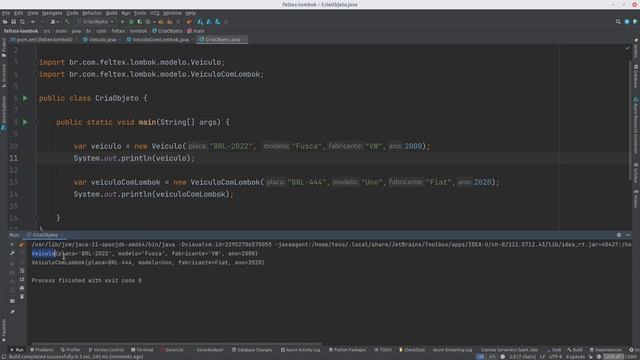Click the Build project hammer icon
Screen dimensions: 640x360
click(67, 22)
